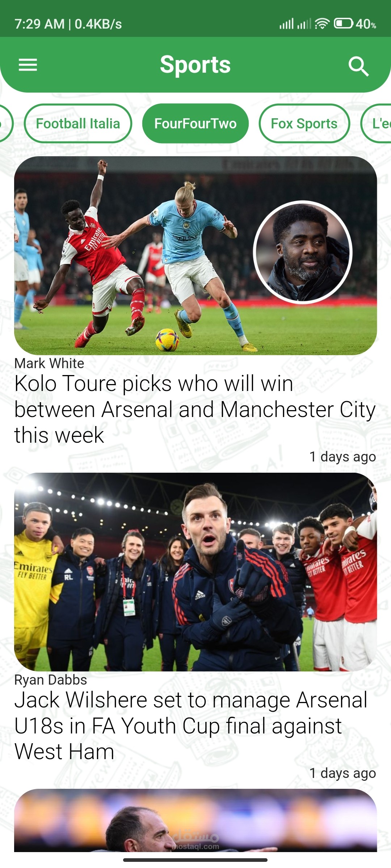Tap the Wi-Fi status icon
Viewport: 391px width, 868px height.
pyautogui.click(x=322, y=24)
